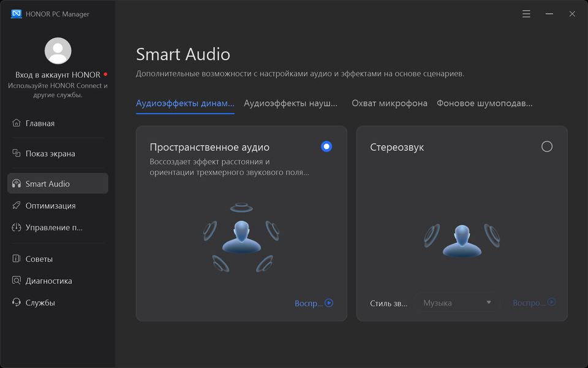
Task: Open the Службы sidebar item
Action: point(58,302)
